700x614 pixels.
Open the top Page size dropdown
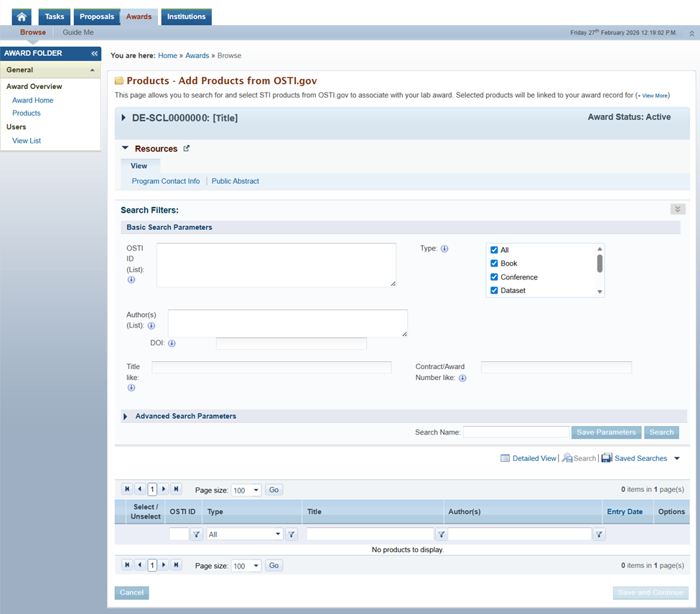(x=246, y=490)
